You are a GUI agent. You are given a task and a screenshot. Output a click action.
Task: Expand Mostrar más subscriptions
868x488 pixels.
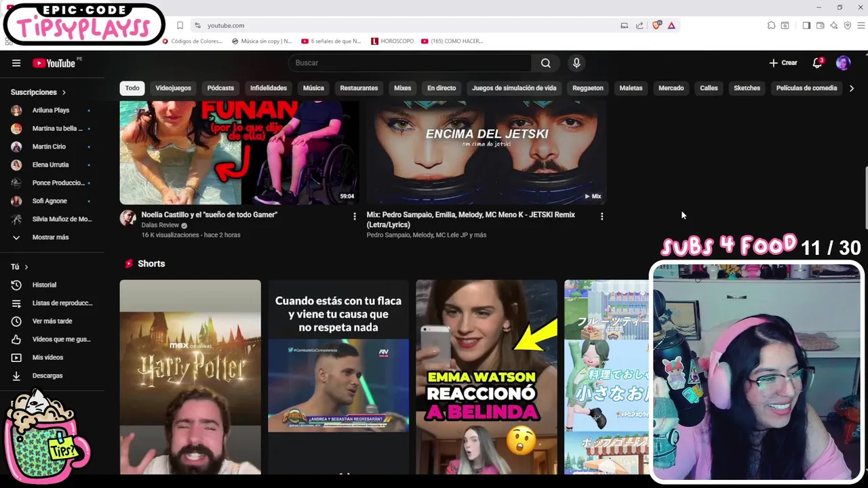tap(52, 237)
